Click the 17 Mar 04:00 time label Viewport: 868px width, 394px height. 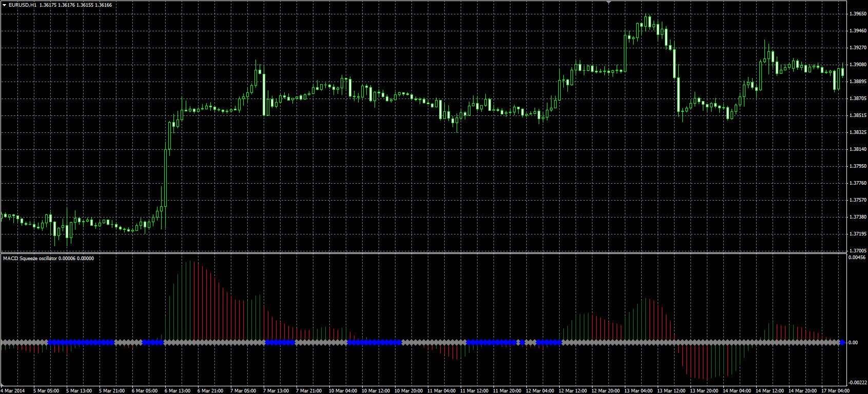click(x=836, y=391)
